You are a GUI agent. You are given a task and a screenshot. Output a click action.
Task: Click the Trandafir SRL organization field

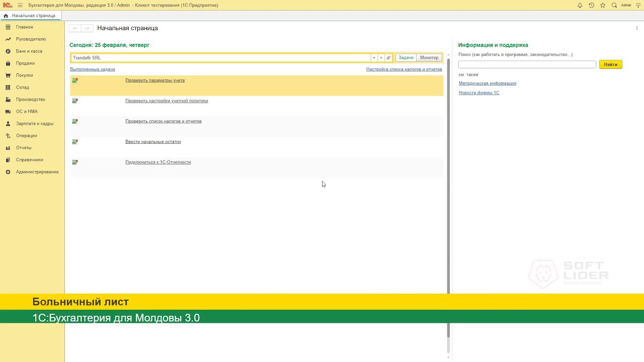220,58
